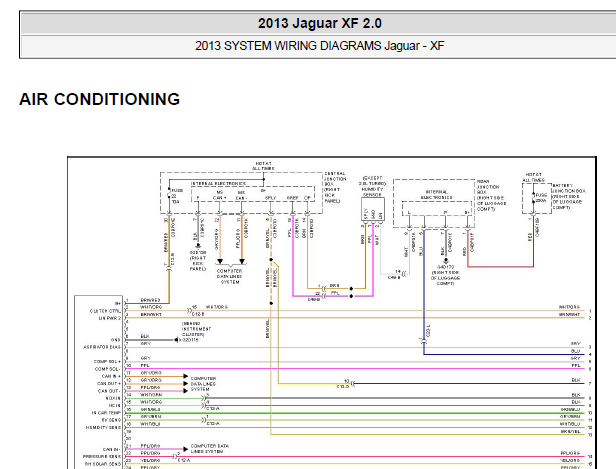Viewport: 616px width, 469px height.
Task: Click 'WHT/ORG' wire label at pin 2
Action: [x=151, y=307]
